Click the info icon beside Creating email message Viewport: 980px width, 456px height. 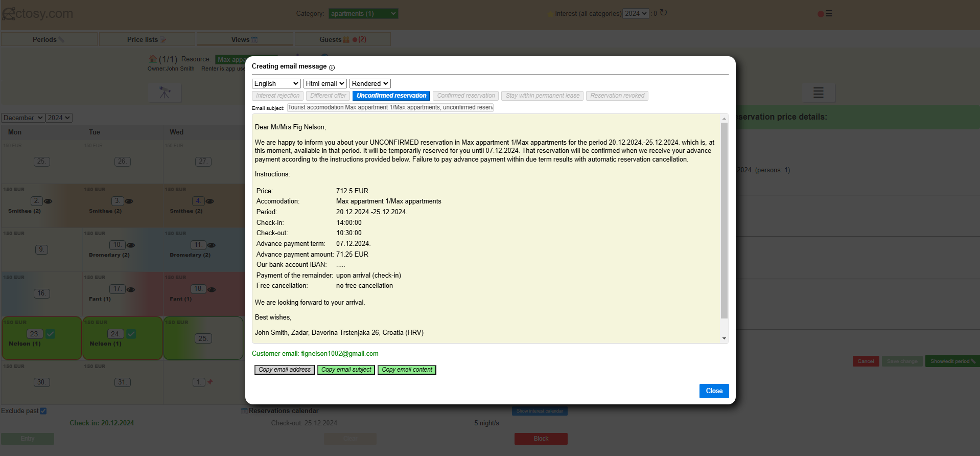[x=332, y=67]
